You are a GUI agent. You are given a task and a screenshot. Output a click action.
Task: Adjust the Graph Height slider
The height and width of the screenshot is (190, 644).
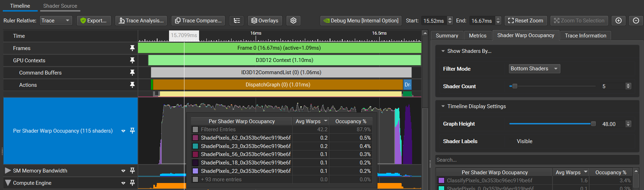click(593, 124)
